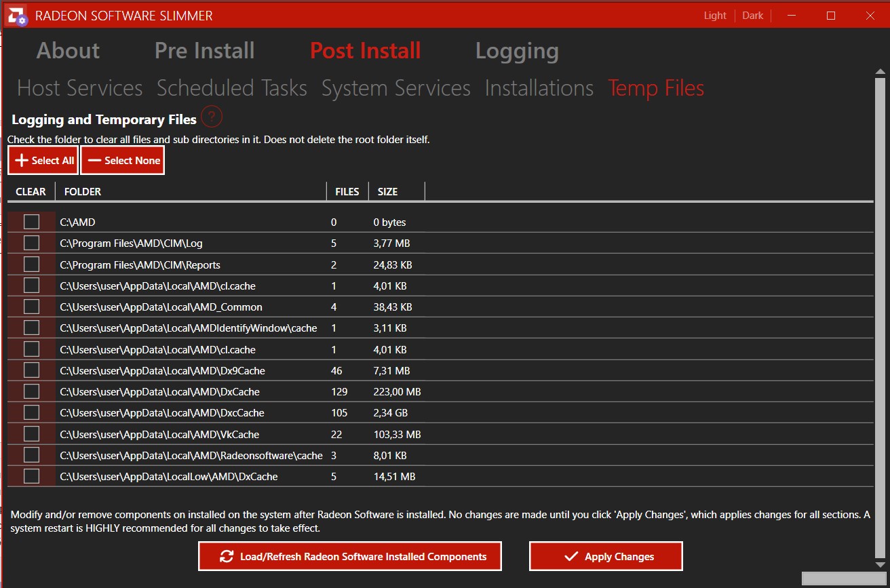Click the vertical scrollbar track

880,319
